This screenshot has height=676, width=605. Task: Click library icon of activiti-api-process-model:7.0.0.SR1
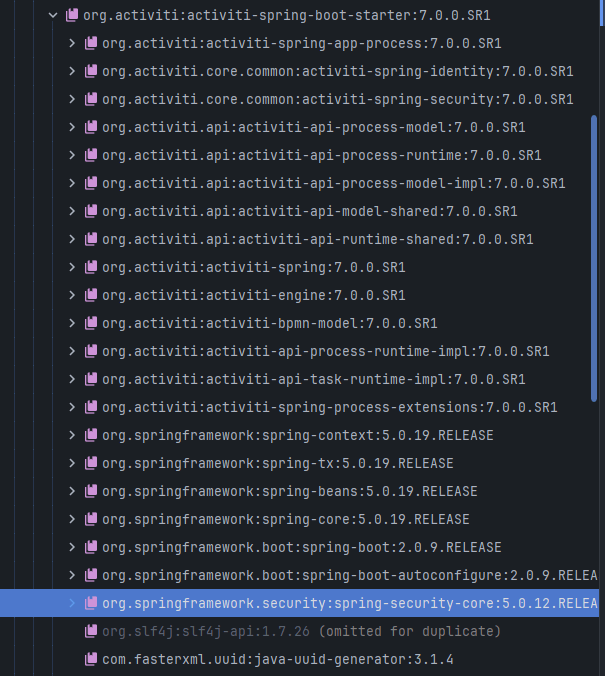pyautogui.click(x=91, y=128)
